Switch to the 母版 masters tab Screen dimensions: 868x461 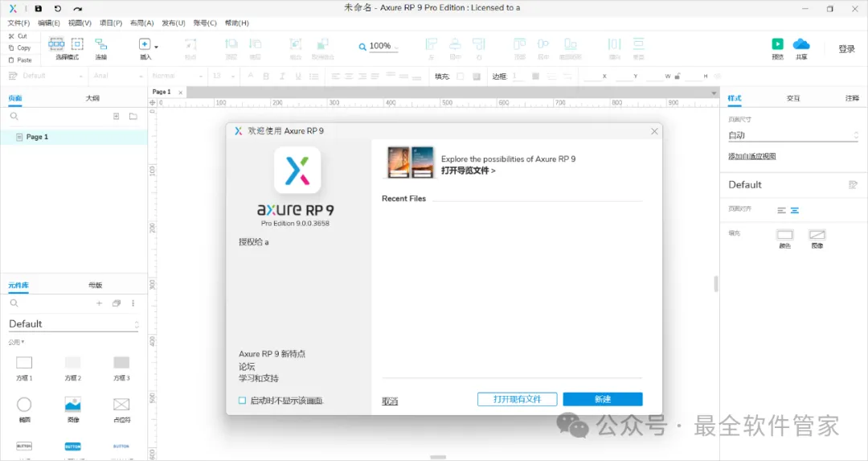coord(95,286)
